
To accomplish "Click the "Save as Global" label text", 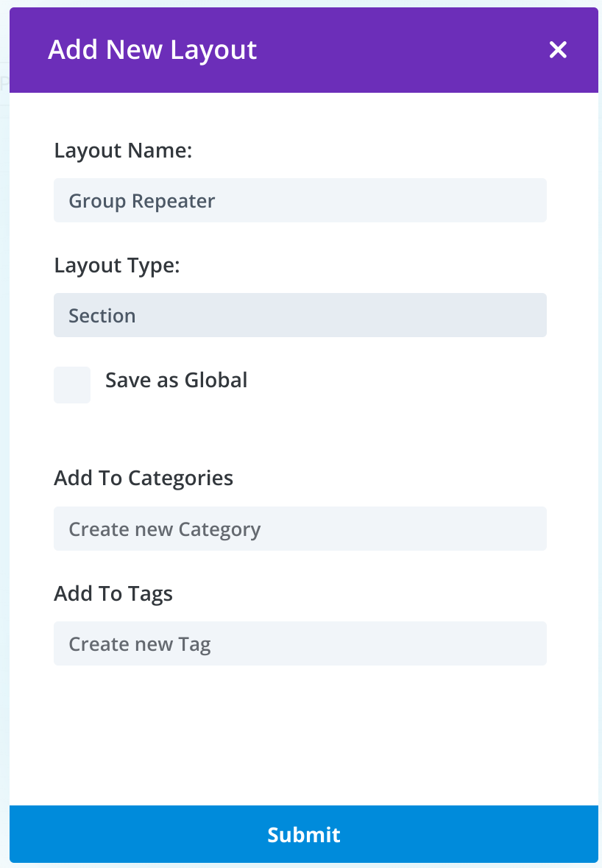I will [176, 381].
